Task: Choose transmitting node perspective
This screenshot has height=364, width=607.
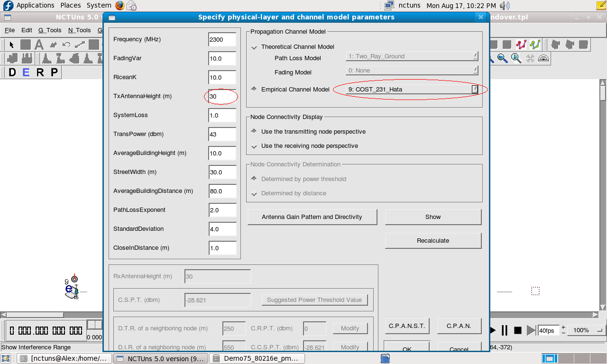Action: [x=254, y=132]
